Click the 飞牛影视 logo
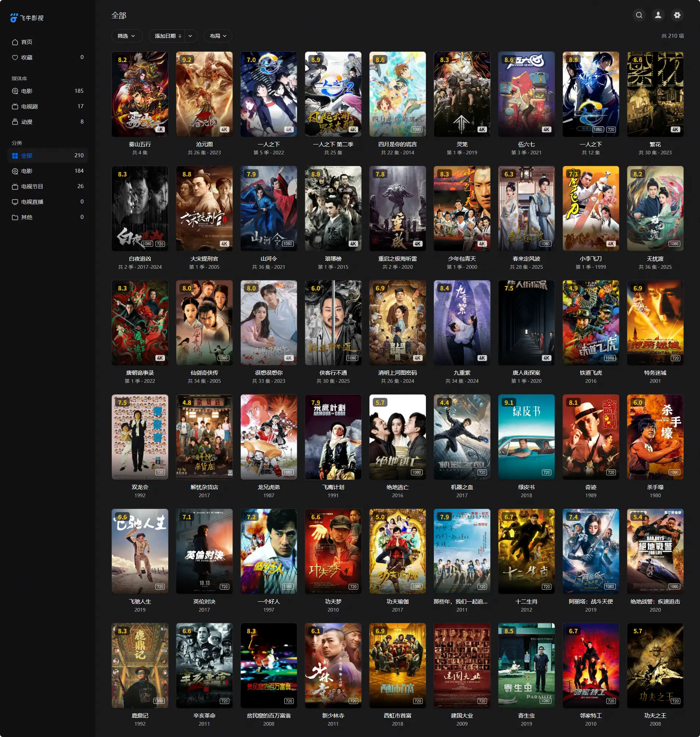 (x=27, y=18)
